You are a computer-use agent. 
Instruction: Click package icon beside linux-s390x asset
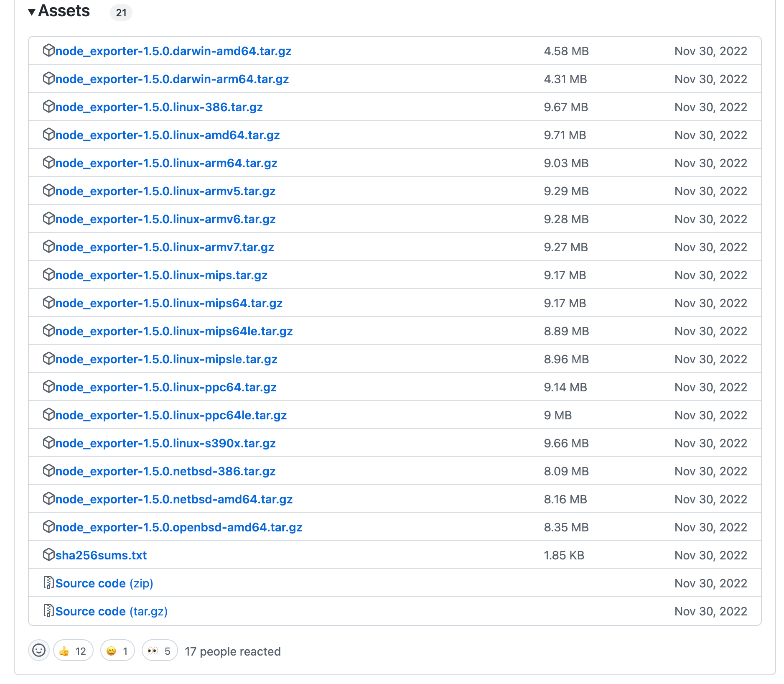[x=49, y=442]
